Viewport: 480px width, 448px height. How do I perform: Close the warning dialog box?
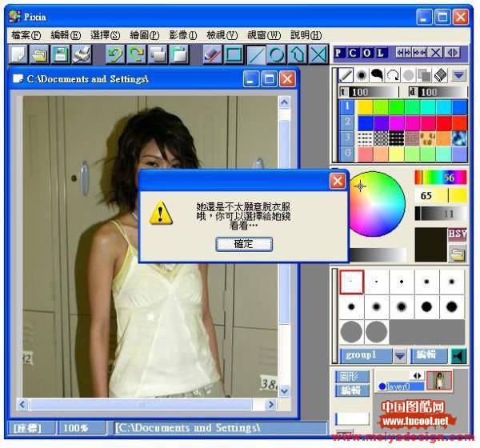click(x=338, y=181)
